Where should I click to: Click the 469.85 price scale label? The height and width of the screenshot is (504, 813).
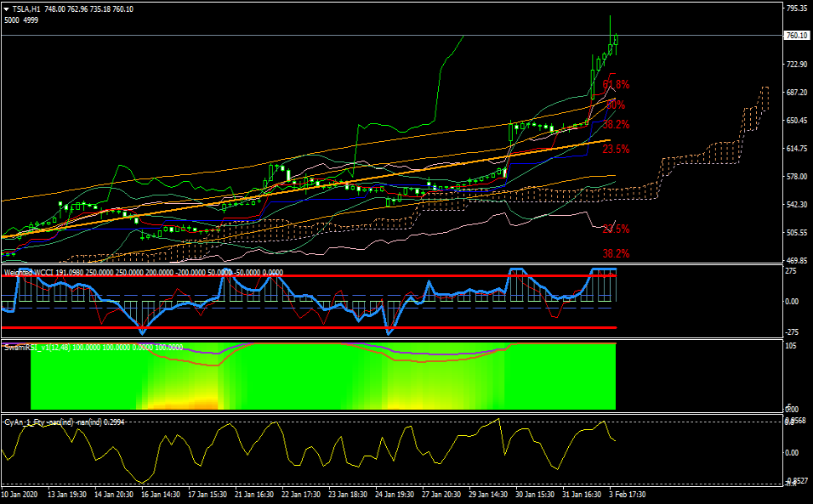click(x=796, y=261)
